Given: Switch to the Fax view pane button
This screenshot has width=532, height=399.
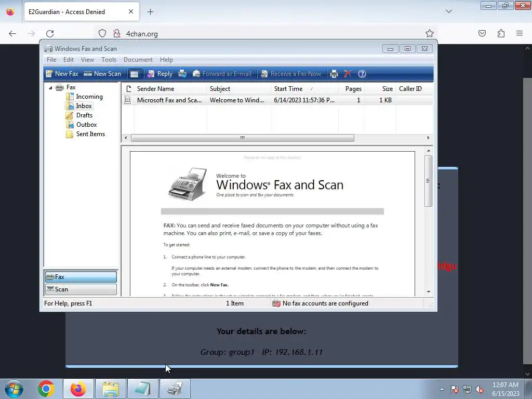Looking at the screenshot, I should tap(81, 277).
